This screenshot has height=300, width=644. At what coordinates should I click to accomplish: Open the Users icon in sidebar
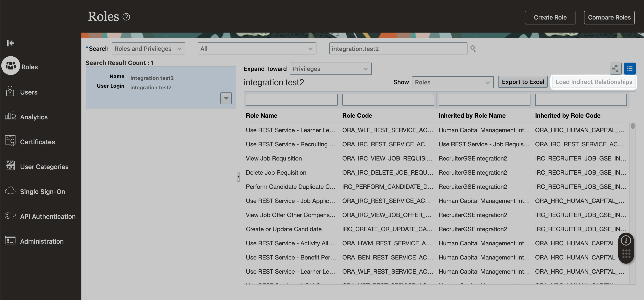pyautogui.click(x=10, y=91)
